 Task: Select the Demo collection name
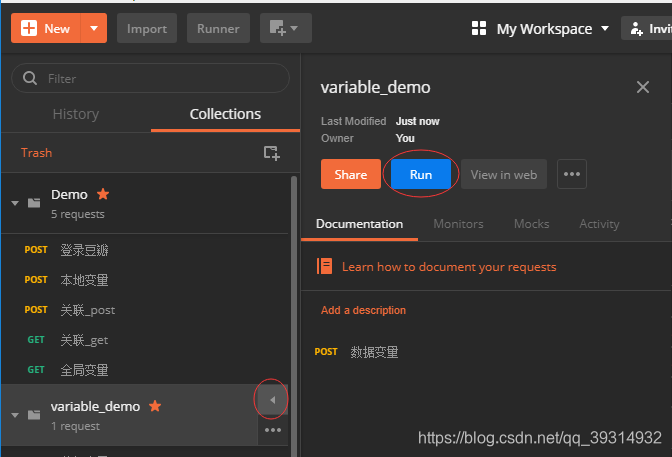69,195
